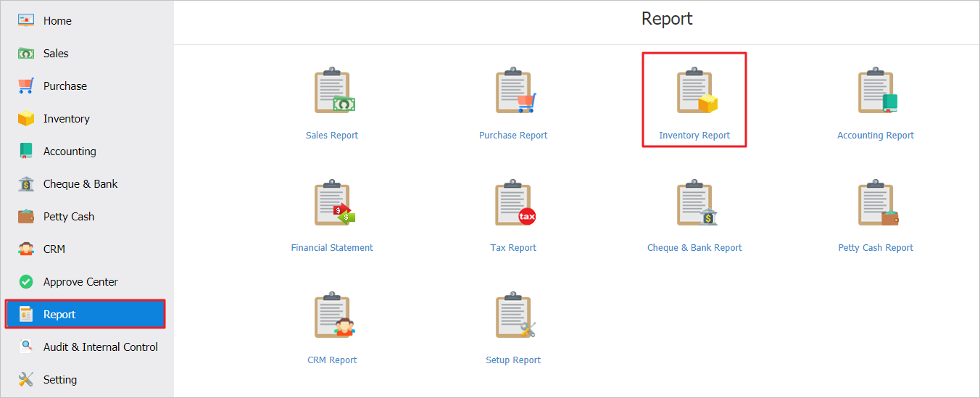980x398 pixels.
Task: Click the Report page heading
Action: 667,19
